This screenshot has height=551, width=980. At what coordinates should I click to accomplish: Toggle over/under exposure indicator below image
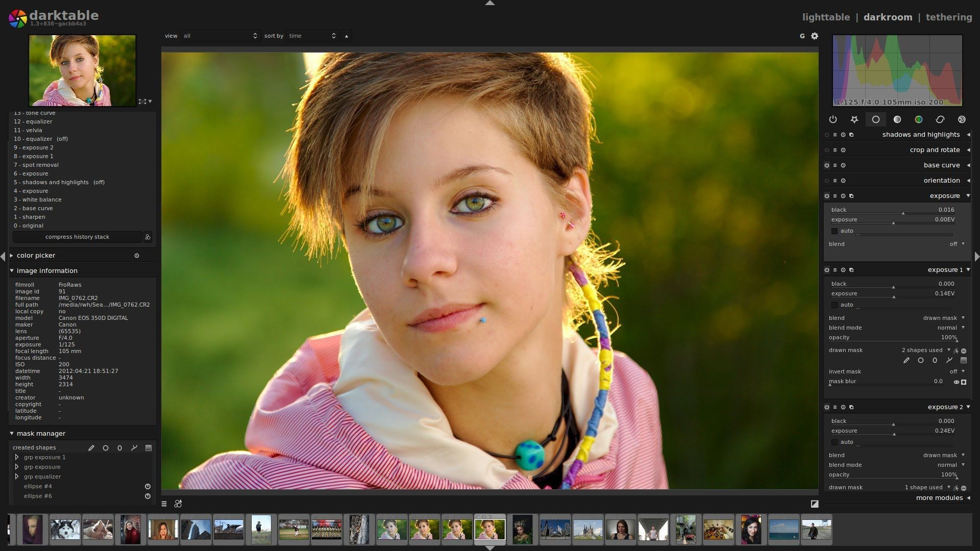coord(815,504)
